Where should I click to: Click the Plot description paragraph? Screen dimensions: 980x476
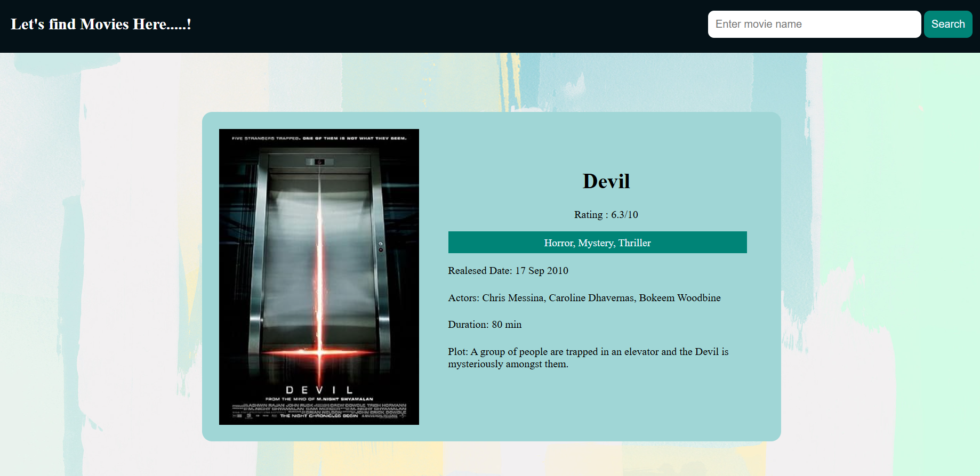(x=589, y=358)
